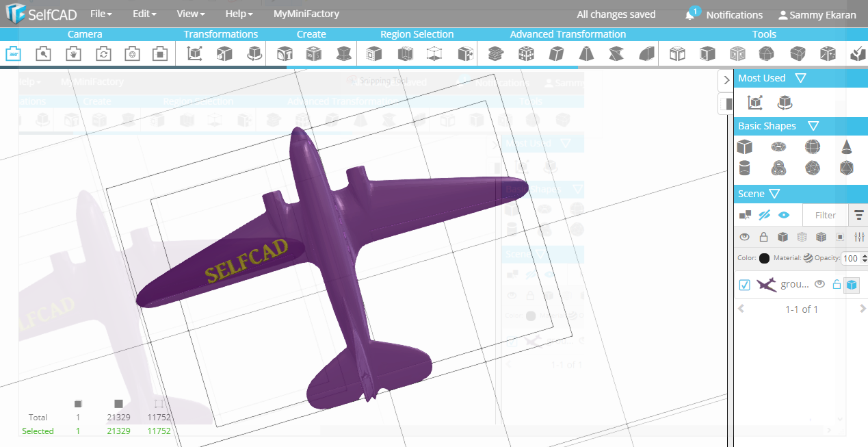Go to next page of scene objects
868x447 pixels.
tap(863, 309)
